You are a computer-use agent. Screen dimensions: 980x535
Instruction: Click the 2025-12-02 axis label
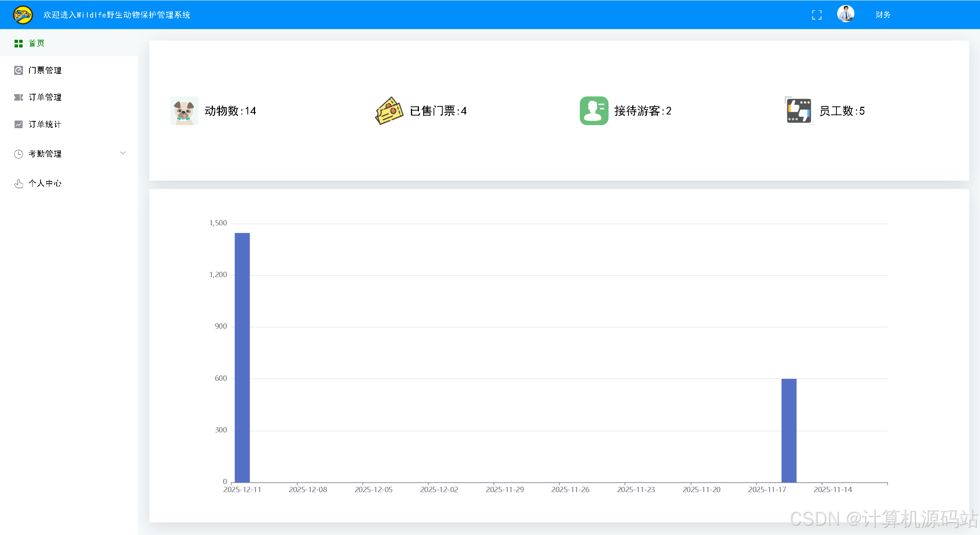coord(439,489)
